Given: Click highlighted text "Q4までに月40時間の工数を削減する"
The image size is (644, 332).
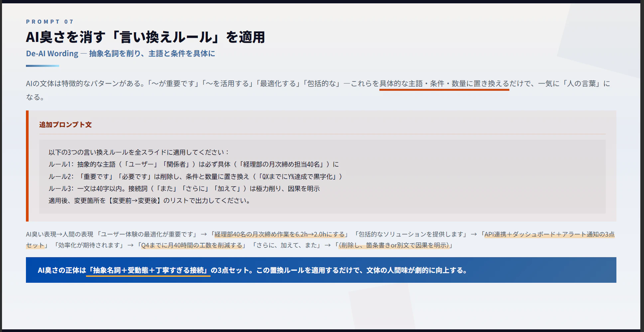Looking at the screenshot, I should click(192, 246).
